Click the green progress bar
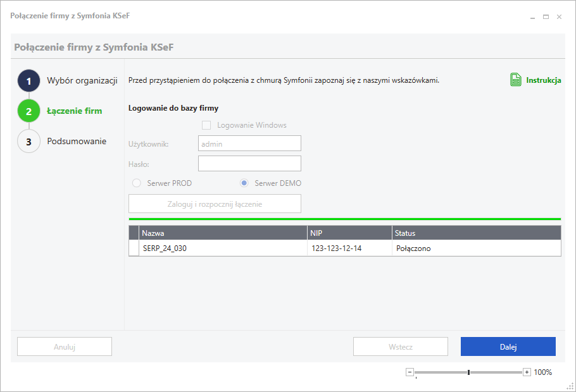Viewport: 576px width, 392px height. (344, 219)
